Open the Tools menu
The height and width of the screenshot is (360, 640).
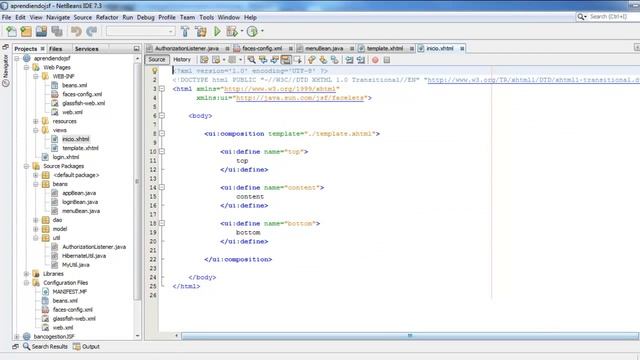tap(207, 18)
